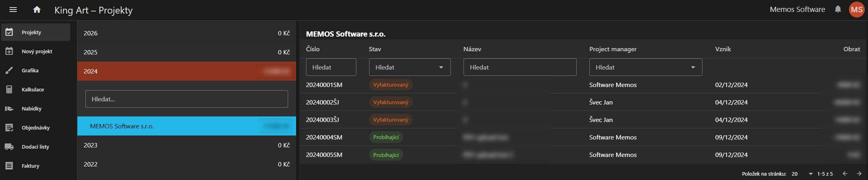Click the Číslo search field
The width and height of the screenshot is (868, 180).
[x=331, y=67]
